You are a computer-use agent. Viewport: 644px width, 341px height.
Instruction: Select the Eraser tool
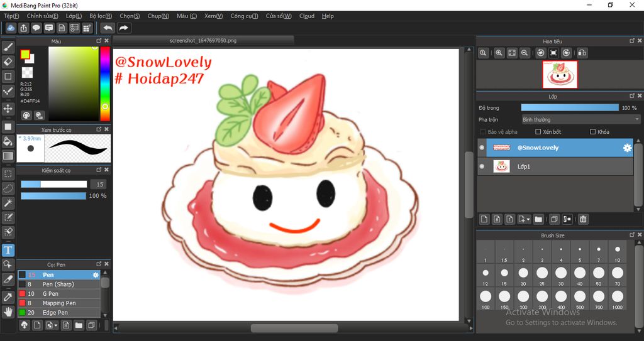8,62
